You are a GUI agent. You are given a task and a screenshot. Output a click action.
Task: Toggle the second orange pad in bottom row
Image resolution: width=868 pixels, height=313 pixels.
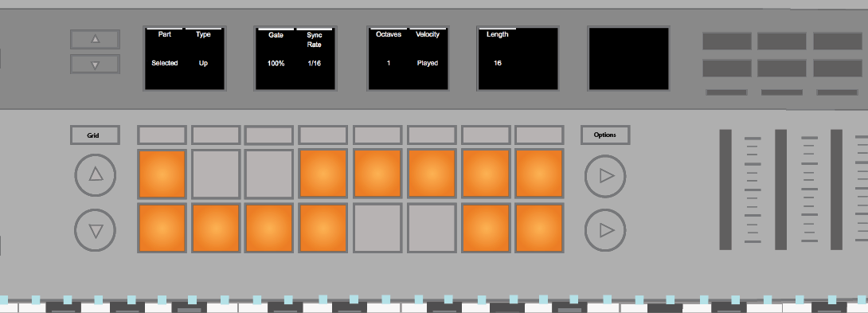coord(216,229)
